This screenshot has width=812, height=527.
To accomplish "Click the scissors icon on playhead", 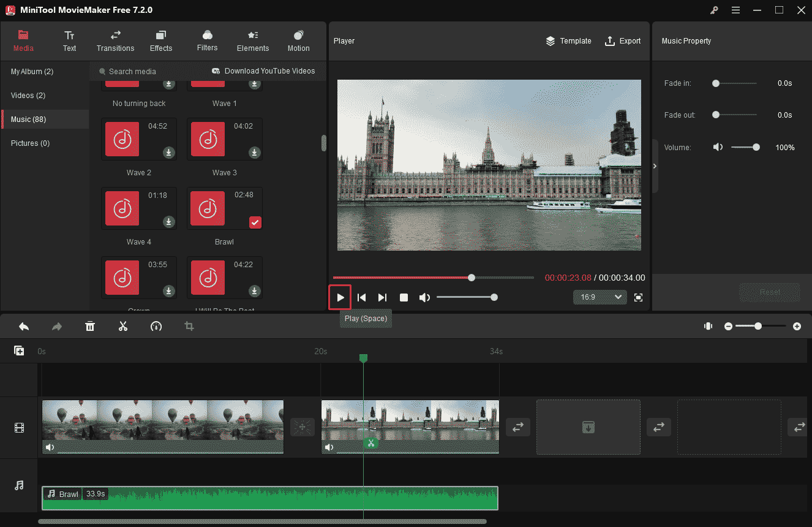I will [x=370, y=443].
